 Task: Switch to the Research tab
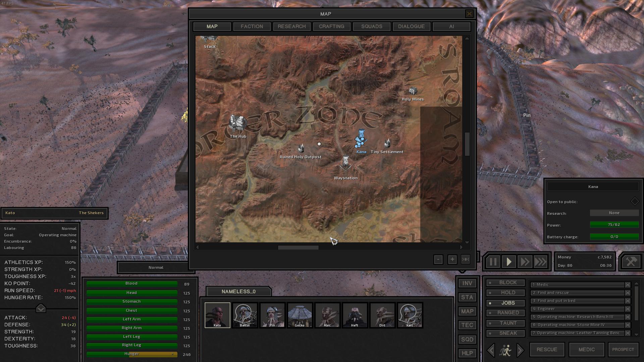(292, 26)
